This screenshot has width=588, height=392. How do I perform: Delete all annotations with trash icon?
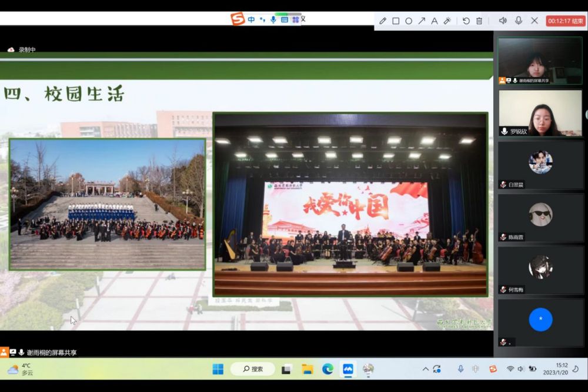click(479, 21)
